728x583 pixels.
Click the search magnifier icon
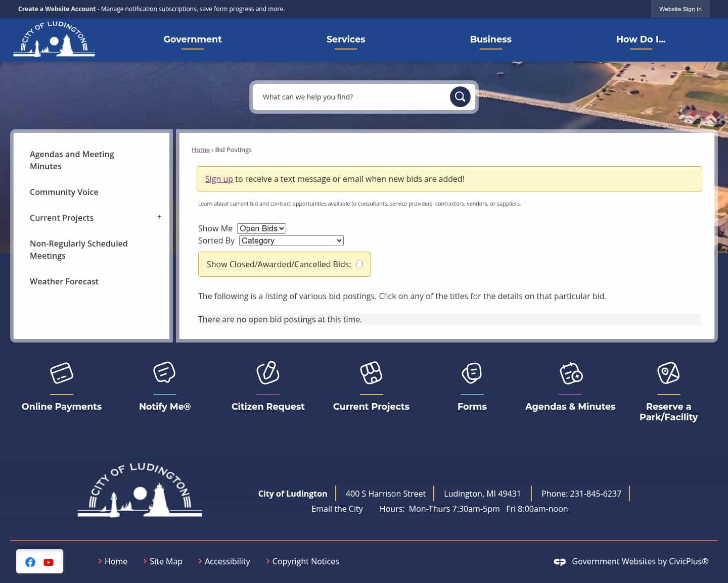click(x=460, y=96)
